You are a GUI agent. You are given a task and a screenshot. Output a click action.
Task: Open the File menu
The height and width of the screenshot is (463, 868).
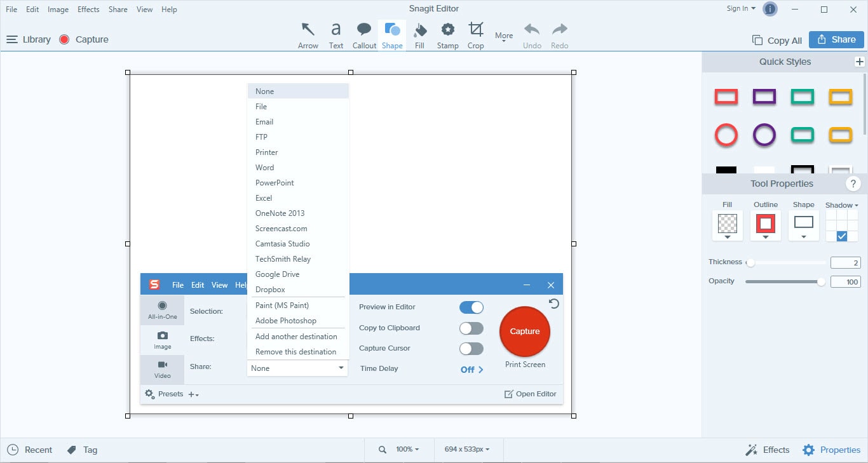tap(11, 10)
